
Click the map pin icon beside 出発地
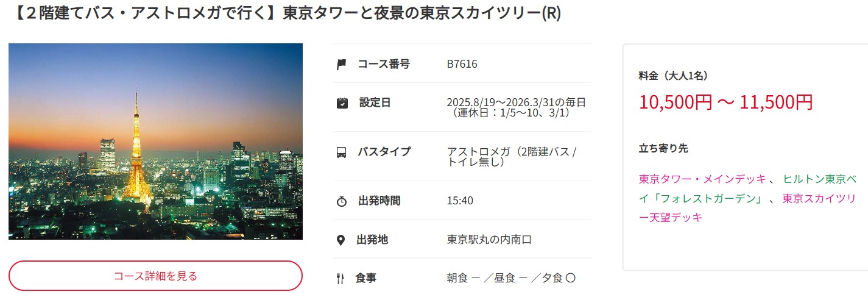point(341,240)
